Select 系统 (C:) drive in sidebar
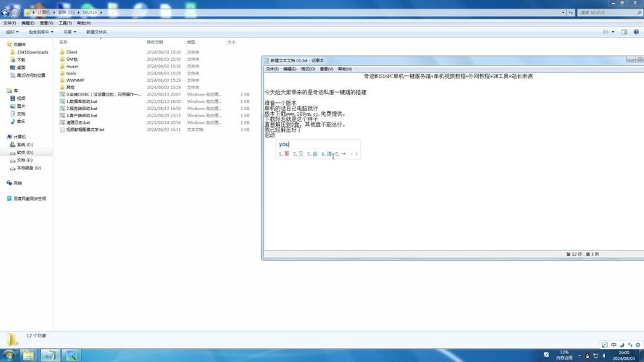The image size is (644, 362). [25, 145]
